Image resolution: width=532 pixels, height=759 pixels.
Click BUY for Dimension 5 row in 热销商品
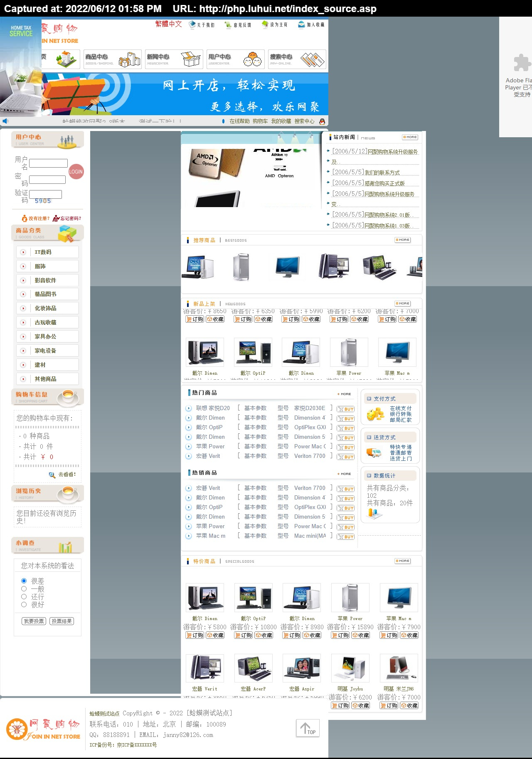[345, 518]
